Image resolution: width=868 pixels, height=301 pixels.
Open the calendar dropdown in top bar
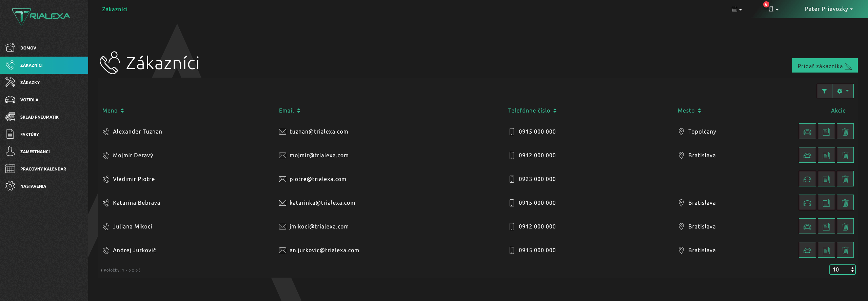[x=736, y=9]
